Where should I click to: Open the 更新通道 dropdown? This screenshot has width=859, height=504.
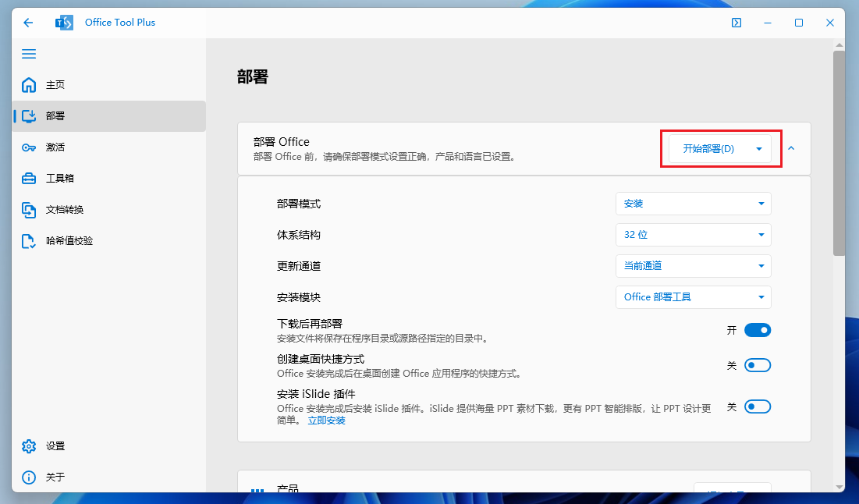(693, 266)
